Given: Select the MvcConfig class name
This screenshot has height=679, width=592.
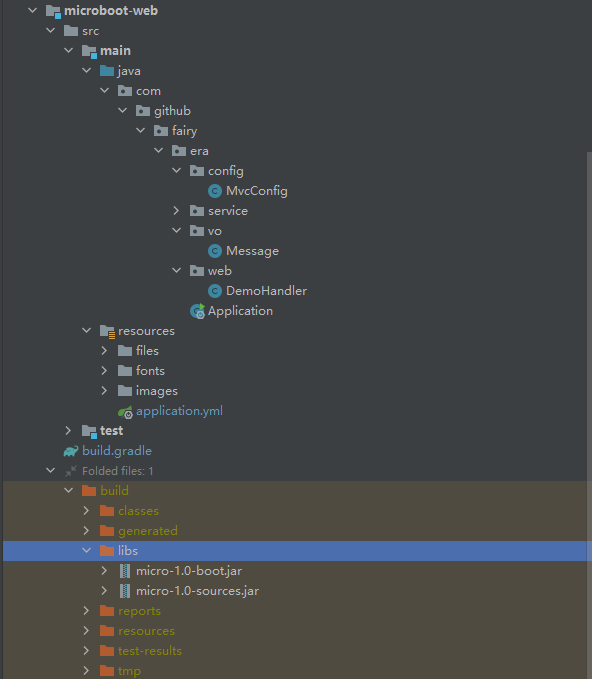Looking at the screenshot, I should coord(257,191).
